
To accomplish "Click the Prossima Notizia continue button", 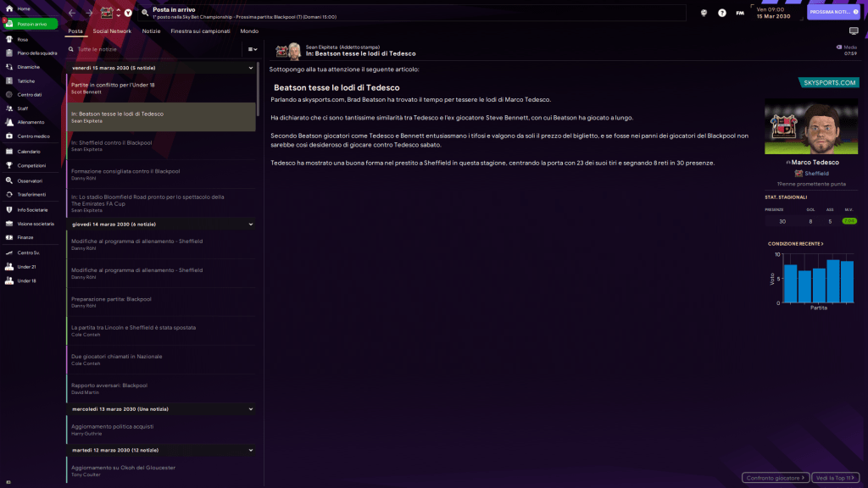I will 834,13.
